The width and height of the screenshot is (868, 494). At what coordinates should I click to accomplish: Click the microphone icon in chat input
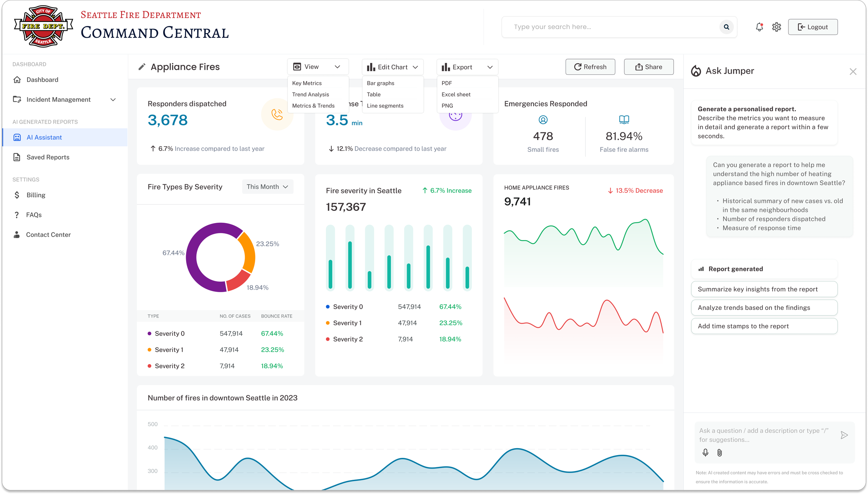(705, 452)
